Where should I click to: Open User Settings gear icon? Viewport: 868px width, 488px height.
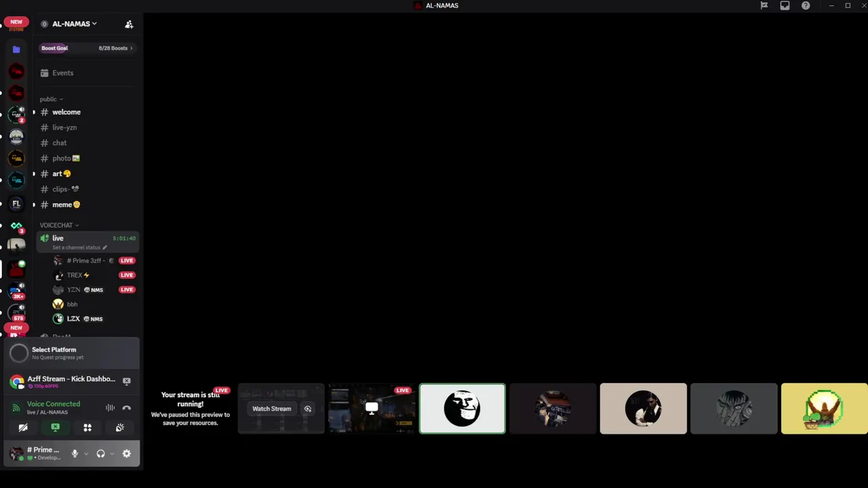[x=127, y=453]
